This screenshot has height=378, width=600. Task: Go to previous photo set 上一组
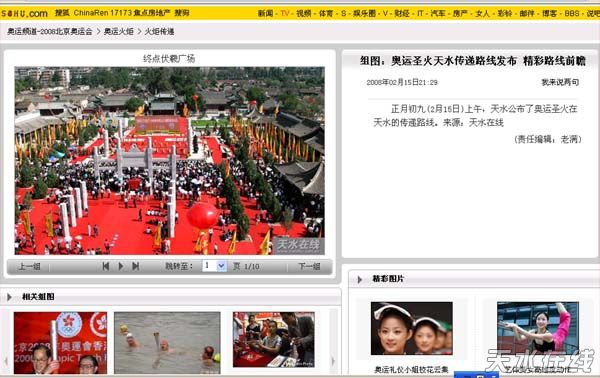coord(29,266)
